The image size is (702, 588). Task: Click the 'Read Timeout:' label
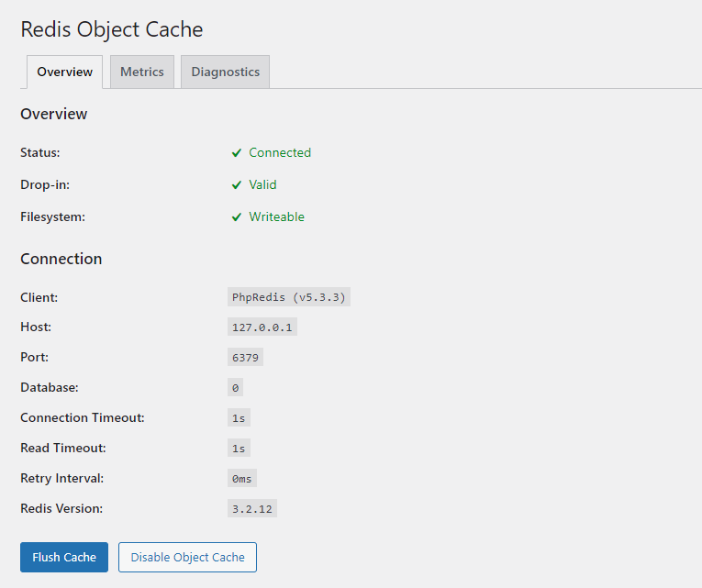point(63,448)
